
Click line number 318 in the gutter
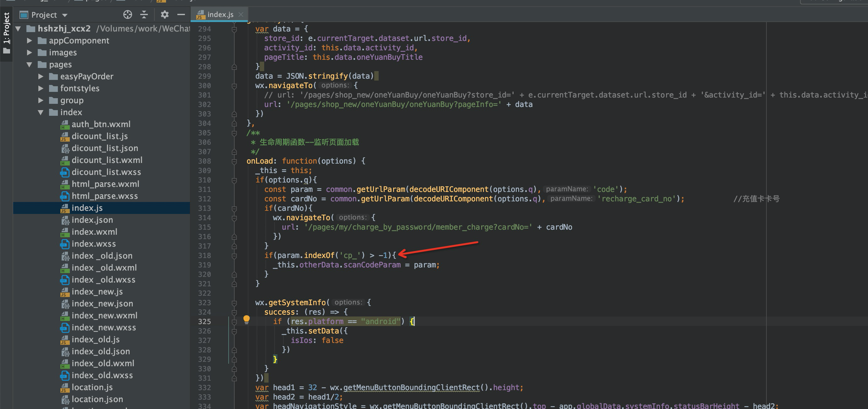point(204,255)
